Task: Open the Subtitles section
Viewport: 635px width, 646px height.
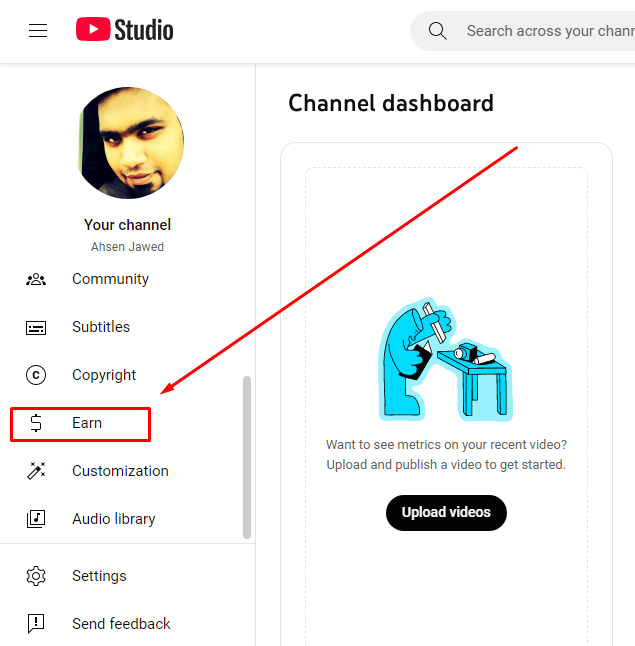Action: coord(101,327)
